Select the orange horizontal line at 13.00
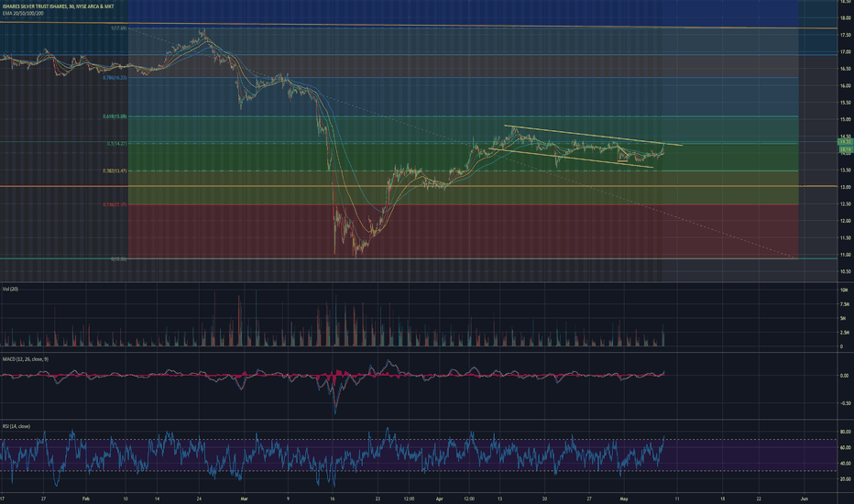The image size is (854, 504). [x=418, y=186]
